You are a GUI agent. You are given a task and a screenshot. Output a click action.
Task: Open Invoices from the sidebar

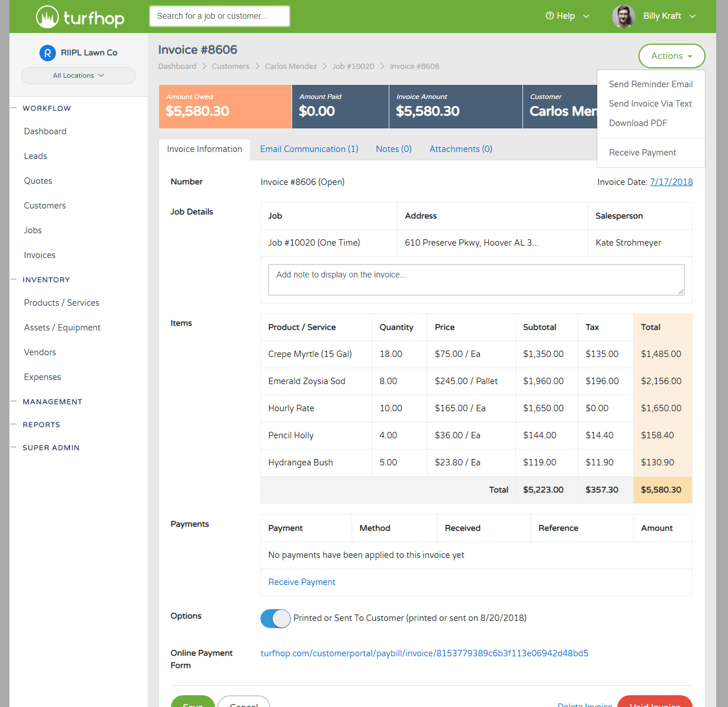pyautogui.click(x=39, y=255)
